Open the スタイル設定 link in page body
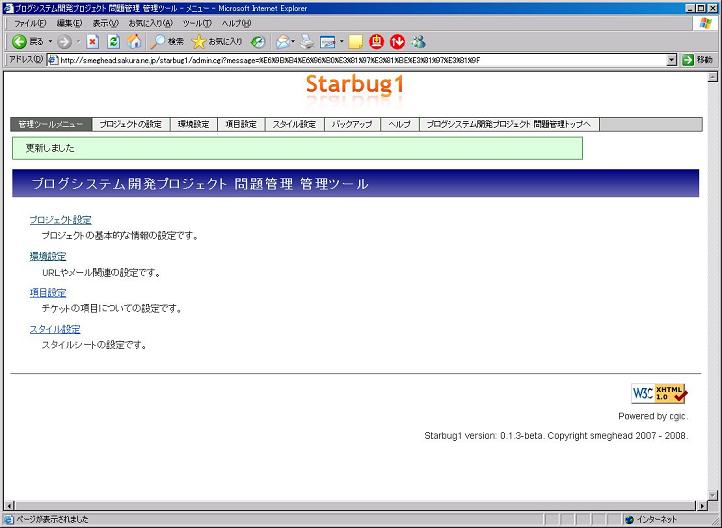The height and width of the screenshot is (528, 722). [55, 329]
